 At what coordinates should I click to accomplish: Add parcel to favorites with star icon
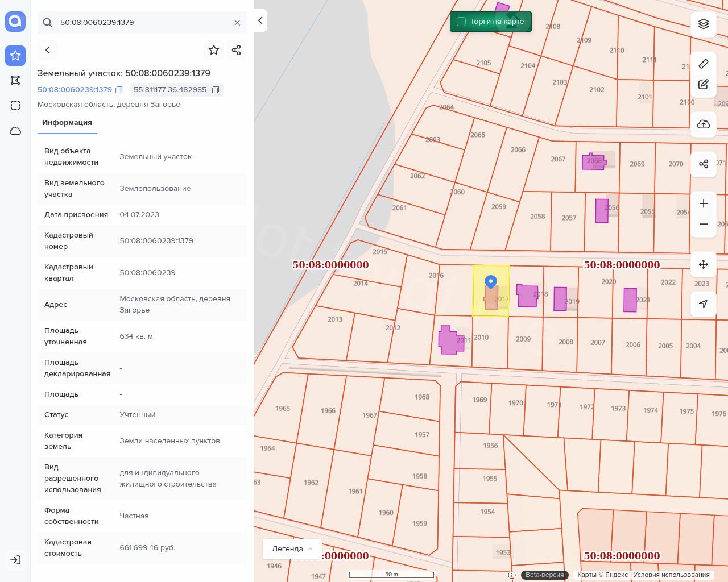(x=214, y=50)
